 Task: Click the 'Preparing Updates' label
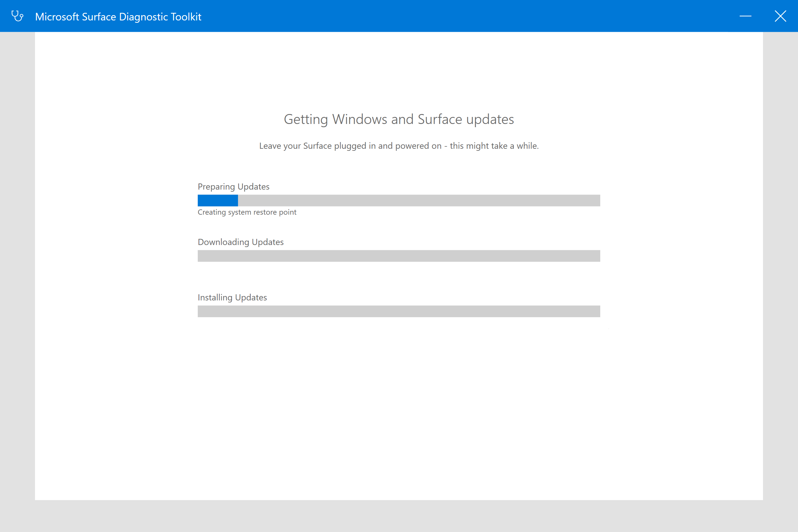(233, 187)
